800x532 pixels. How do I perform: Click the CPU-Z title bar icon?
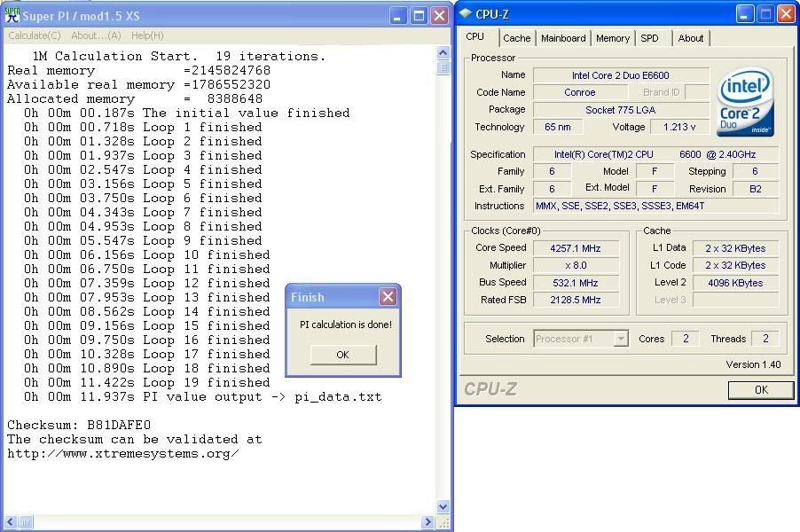[x=467, y=14]
